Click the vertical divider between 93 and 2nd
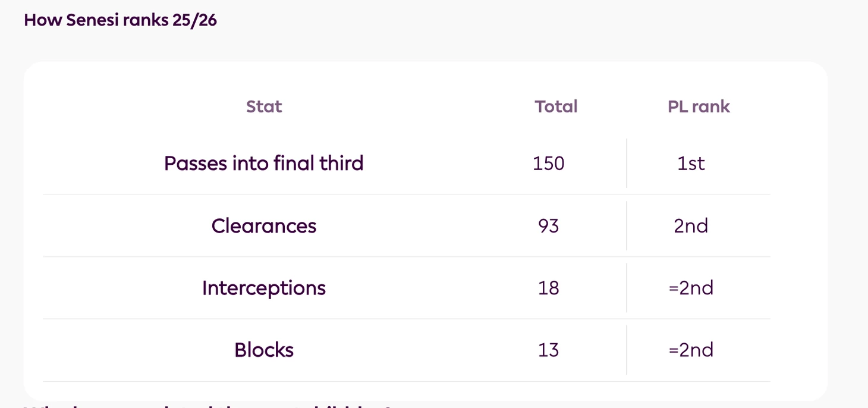This screenshot has width=868, height=408. click(x=627, y=226)
